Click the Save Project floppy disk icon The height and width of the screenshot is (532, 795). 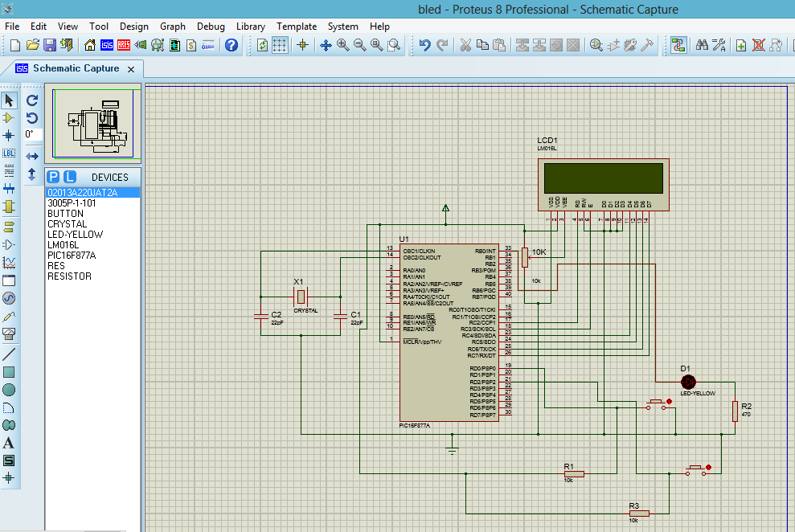(50, 45)
